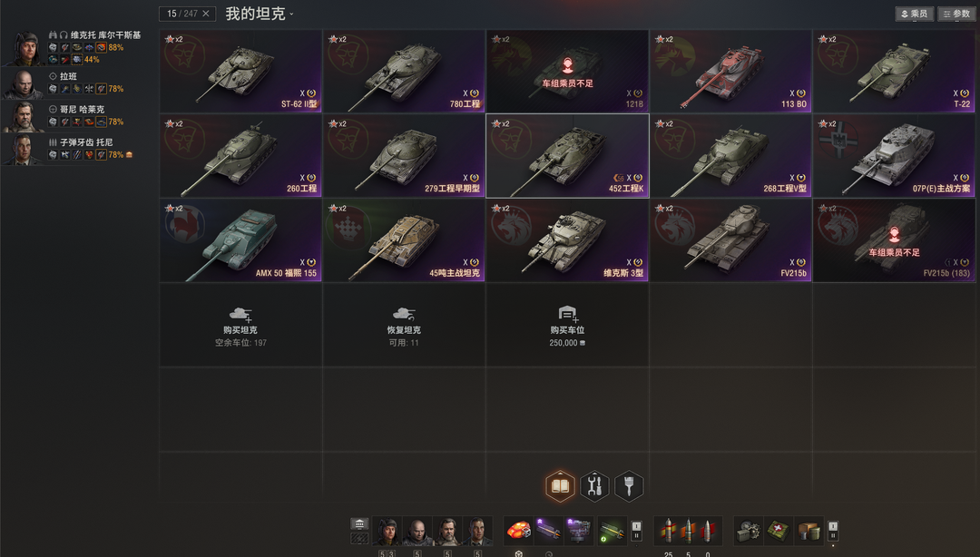980x557 pixels.
Task: Click the orange glowing equipment slot
Action: coord(518,531)
